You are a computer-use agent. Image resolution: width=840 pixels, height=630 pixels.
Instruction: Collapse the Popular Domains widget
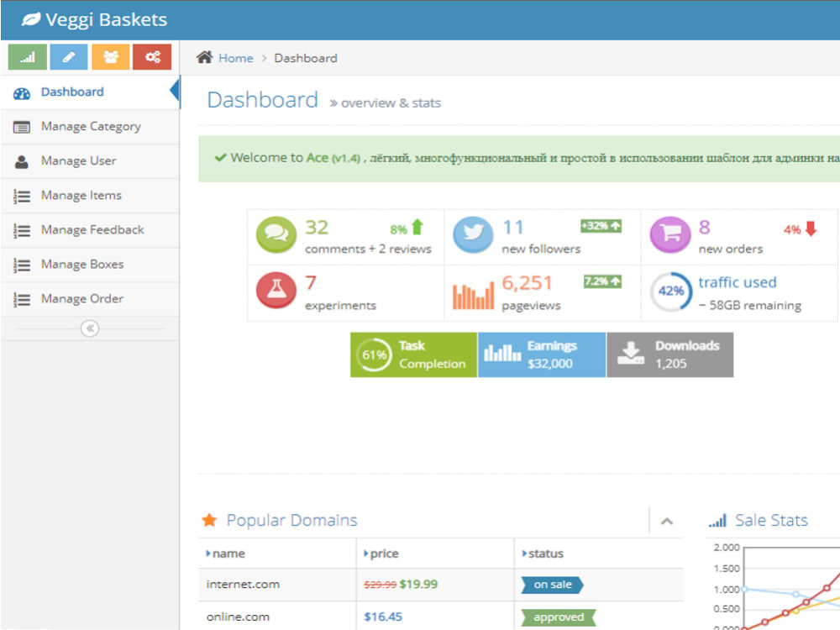[x=666, y=521]
